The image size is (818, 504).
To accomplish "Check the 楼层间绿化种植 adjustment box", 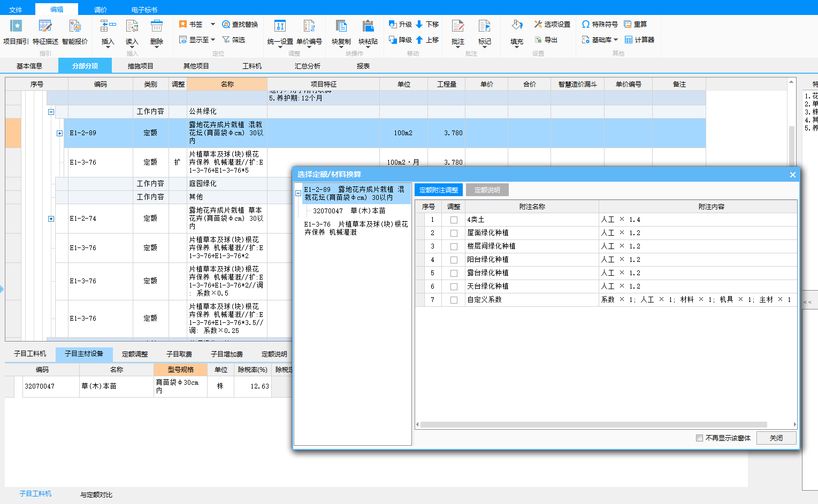I will 454,246.
